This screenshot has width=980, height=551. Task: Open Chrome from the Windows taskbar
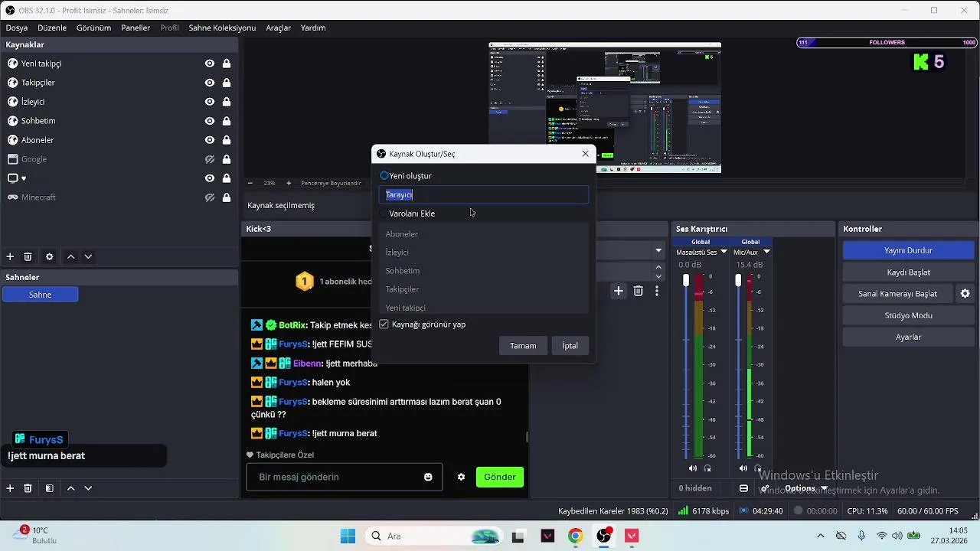[x=576, y=536]
